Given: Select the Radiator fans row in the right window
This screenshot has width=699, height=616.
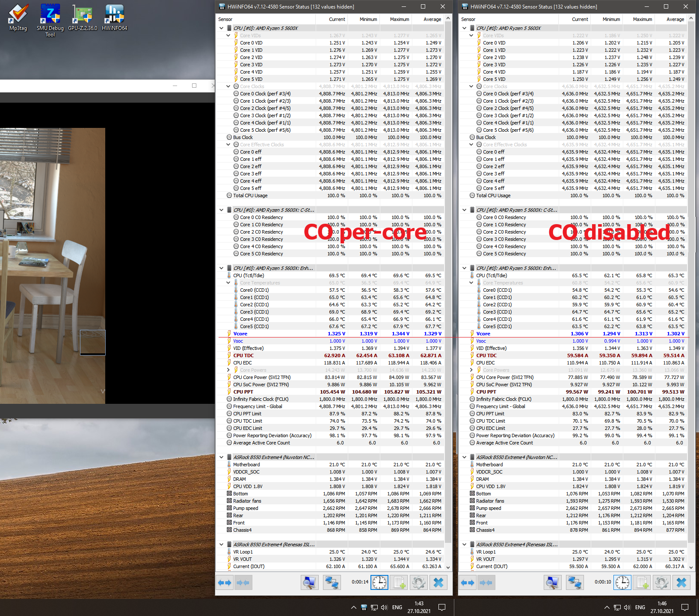Looking at the screenshot, I should tap(573, 501).
